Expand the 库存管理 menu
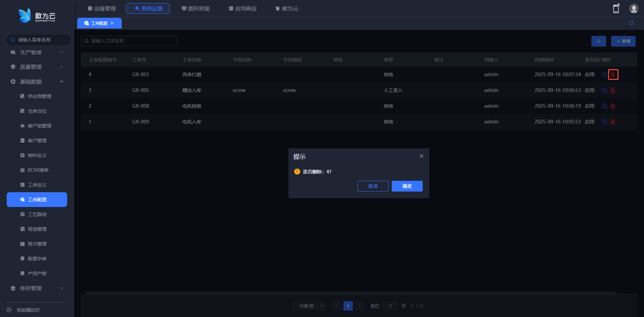The height and width of the screenshot is (317, 644). point(37,288)
